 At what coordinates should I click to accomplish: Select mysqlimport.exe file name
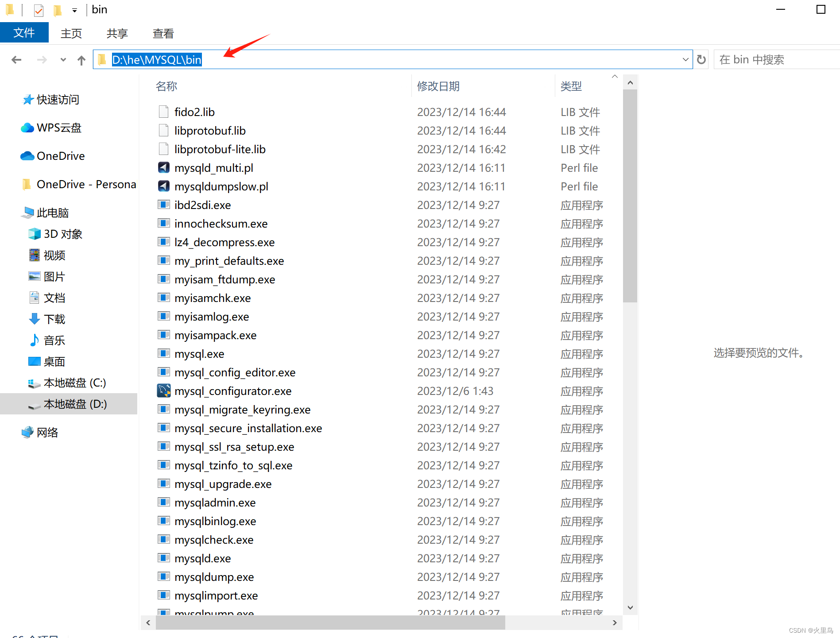216,595
